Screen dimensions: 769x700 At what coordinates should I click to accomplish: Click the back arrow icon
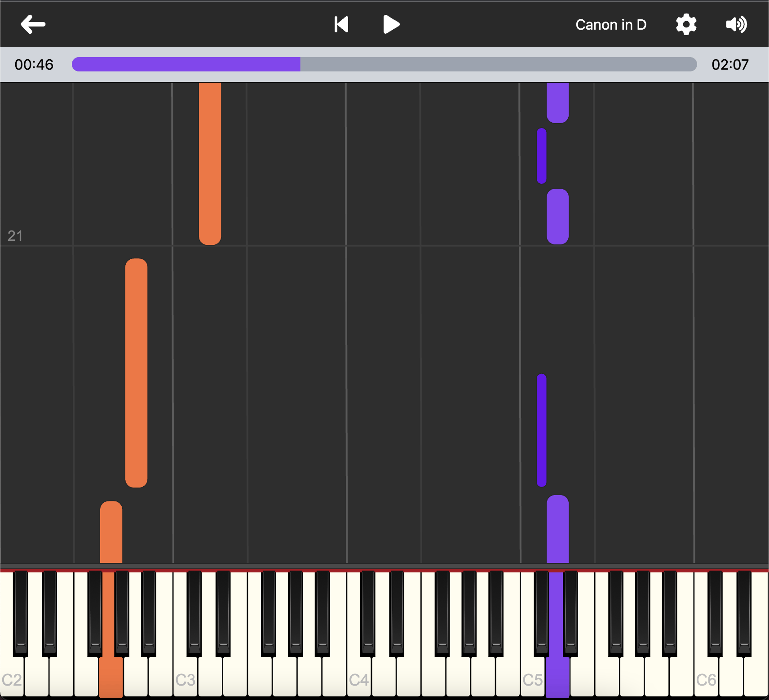pyautogui.click(x=33, y=24)
